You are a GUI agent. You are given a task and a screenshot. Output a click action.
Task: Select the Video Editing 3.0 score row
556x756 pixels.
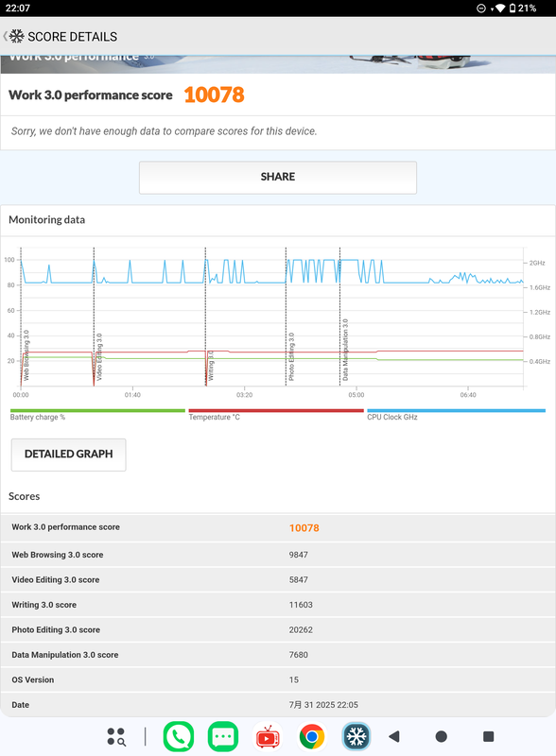[x=278, y=579]
